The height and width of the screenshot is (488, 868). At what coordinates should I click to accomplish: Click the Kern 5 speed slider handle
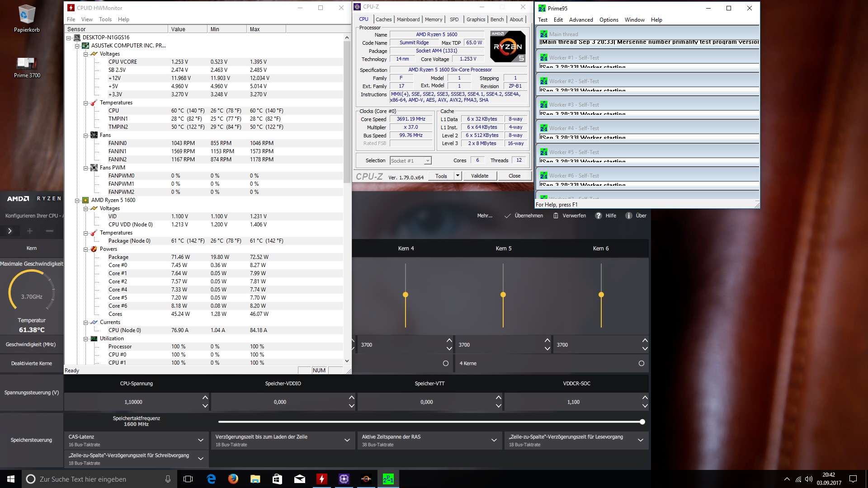point(503,295)
